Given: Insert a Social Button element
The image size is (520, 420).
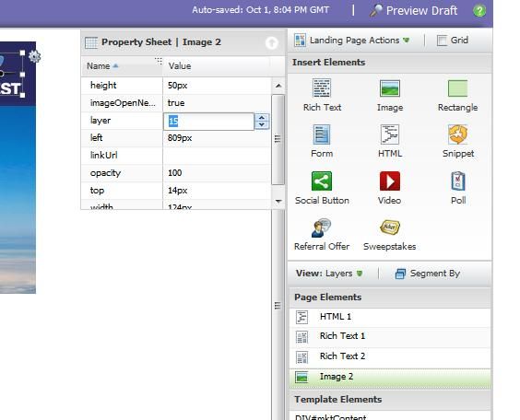Looking at the screenshot, I should [322, 188].
